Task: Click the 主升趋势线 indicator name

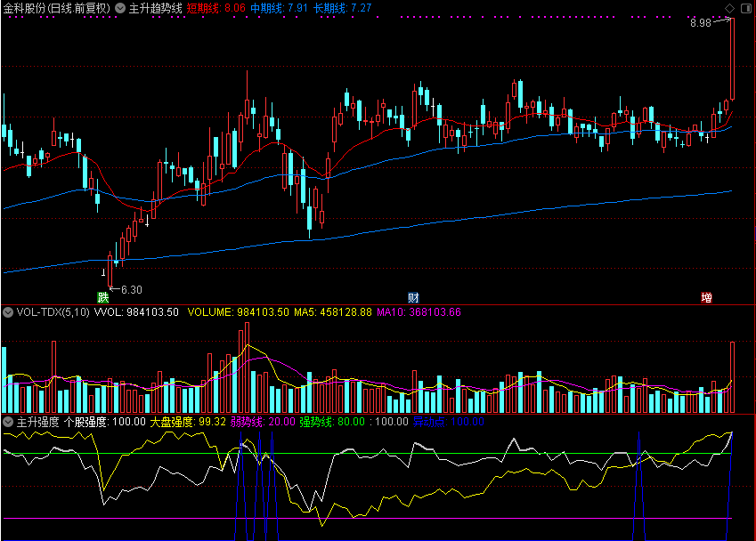Action: click(156, 8)
